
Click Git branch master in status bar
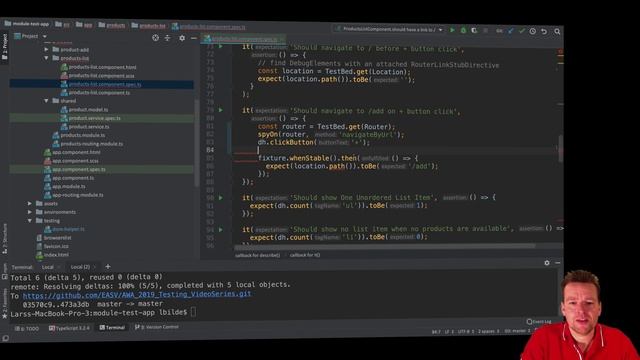click(516, 331)
